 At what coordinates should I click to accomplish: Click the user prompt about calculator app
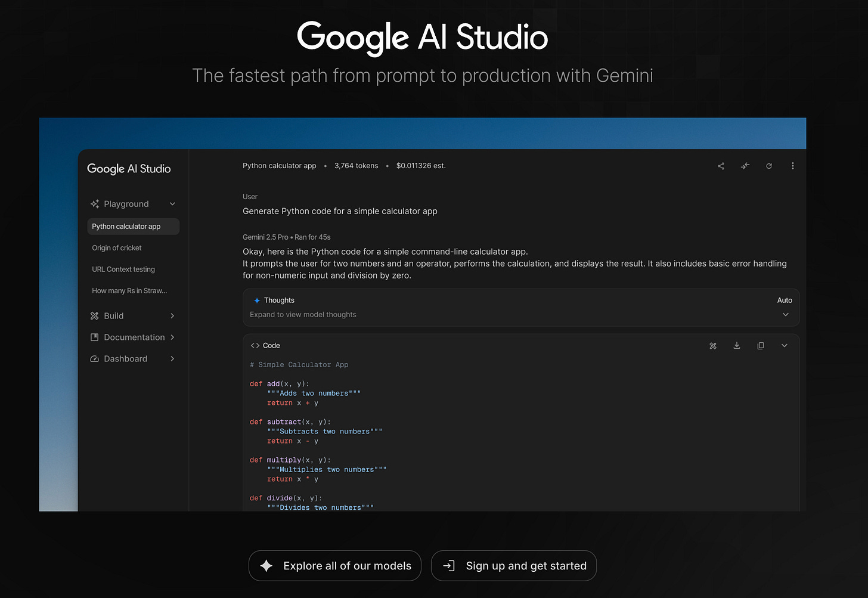[340, 211]
